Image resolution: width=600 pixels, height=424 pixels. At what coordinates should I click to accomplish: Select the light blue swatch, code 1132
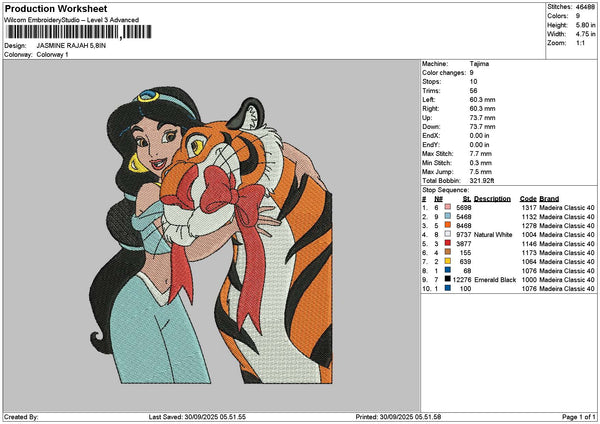pos(447,216)
